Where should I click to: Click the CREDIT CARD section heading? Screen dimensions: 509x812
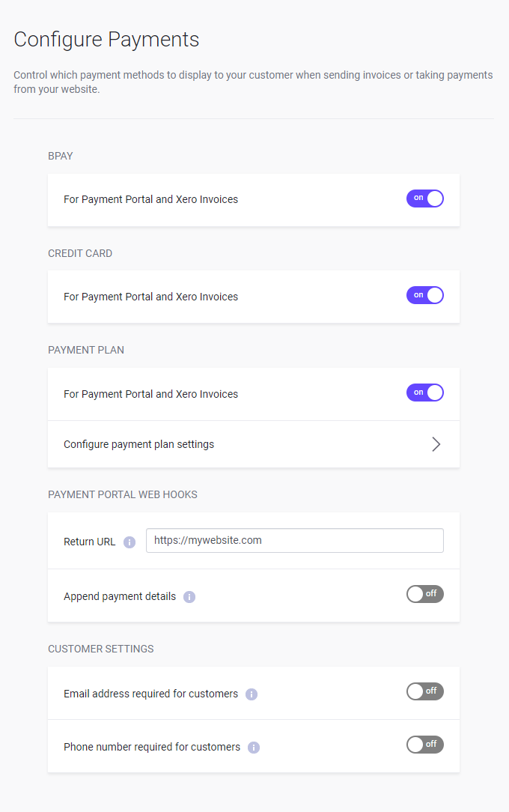[x=80, y=253]
